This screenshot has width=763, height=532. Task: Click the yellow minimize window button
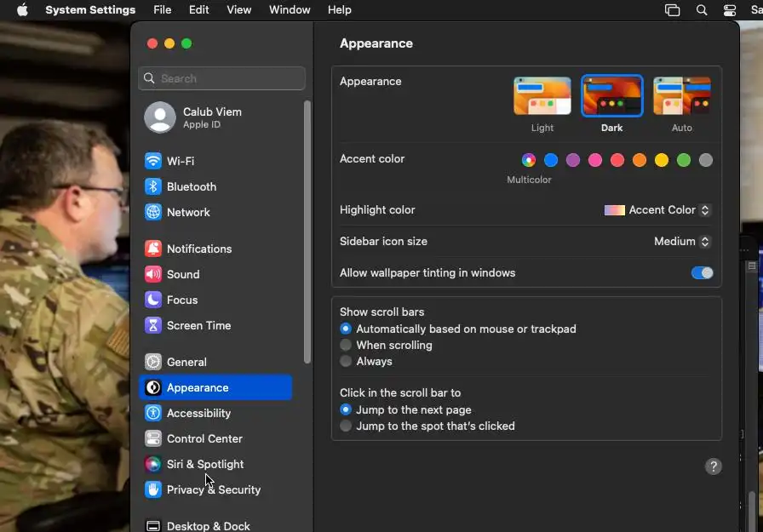169,43
